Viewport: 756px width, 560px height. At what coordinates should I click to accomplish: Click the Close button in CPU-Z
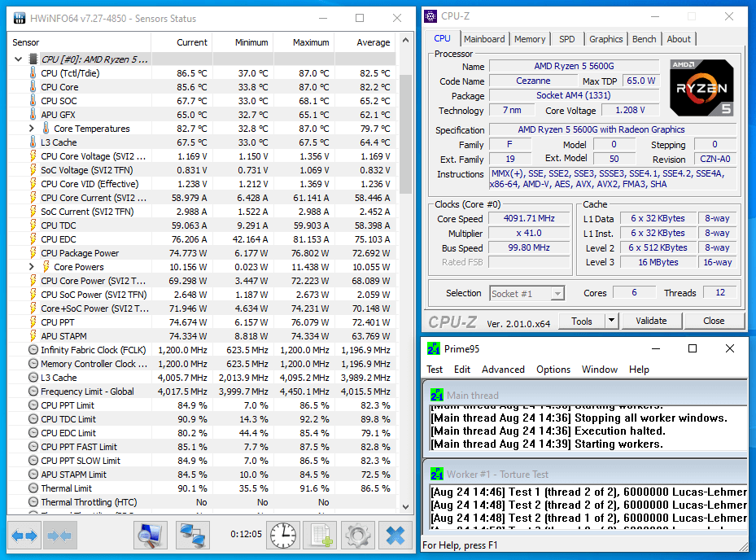(714, 321)
